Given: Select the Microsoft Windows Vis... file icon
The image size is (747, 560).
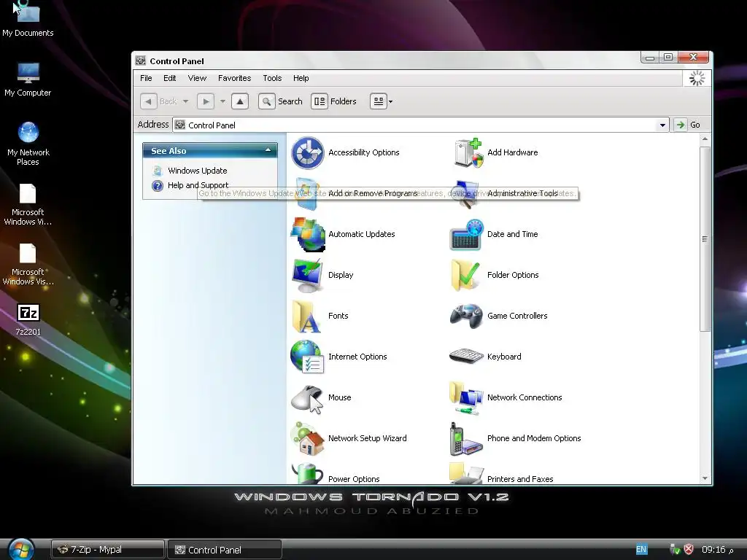Looking at the screenshot, I should [28, 264].
